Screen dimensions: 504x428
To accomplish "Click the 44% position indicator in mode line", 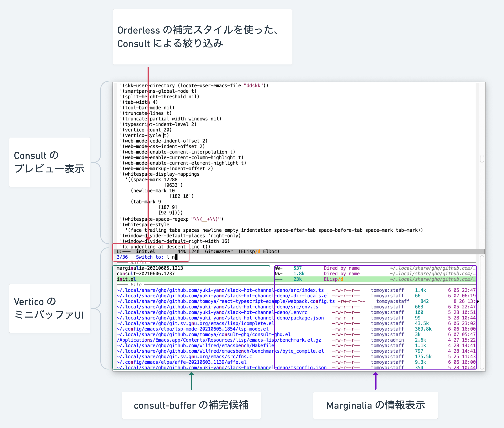I will [x=182, y=252].
